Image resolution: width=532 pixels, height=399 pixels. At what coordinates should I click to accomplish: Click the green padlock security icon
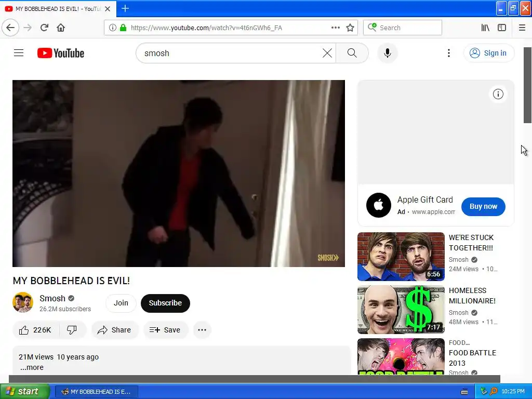(x=123, y=28)
